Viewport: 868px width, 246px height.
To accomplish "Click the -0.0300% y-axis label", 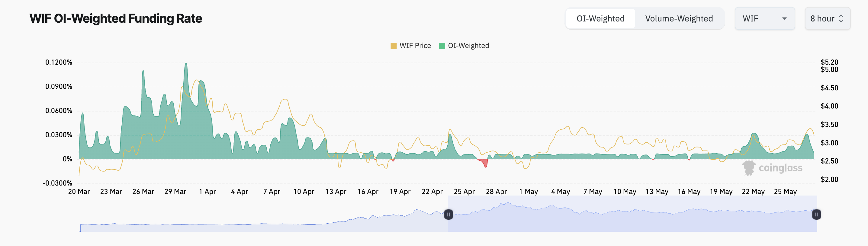I will pos(57,183).
